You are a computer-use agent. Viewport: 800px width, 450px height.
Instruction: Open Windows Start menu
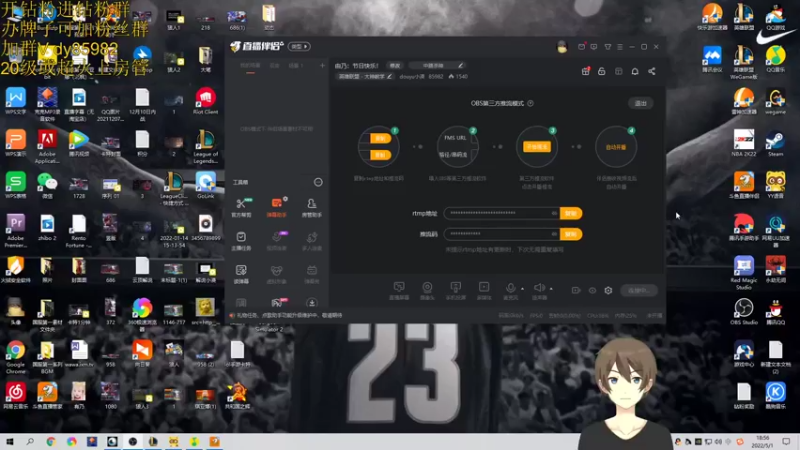click(9, 441)
